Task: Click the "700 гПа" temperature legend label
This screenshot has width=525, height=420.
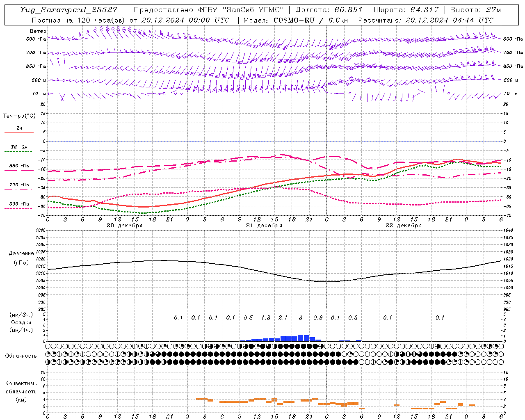Action: coord(19,185)
